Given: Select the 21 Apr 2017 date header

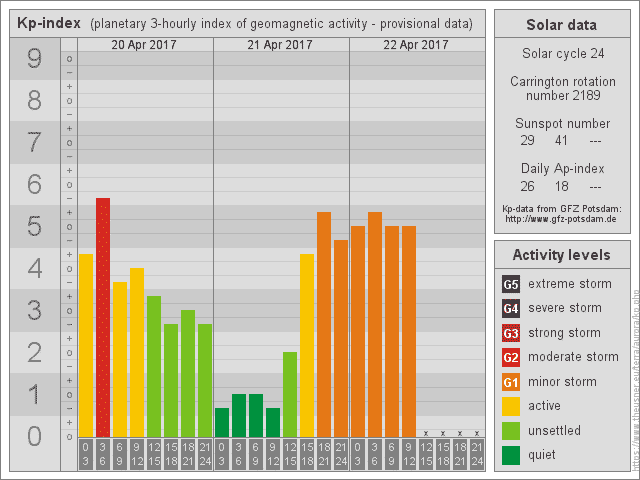Looking at the screenshot, I should (280, 45).
